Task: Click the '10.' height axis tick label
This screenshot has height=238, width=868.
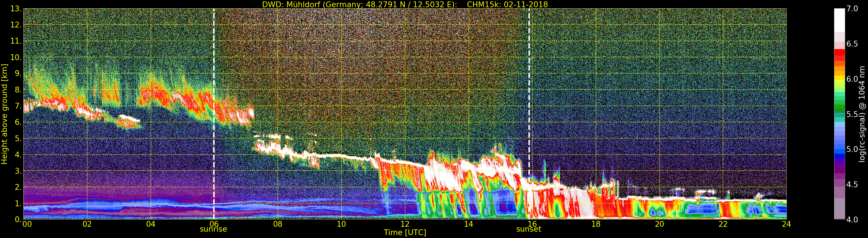Action: point(16,57)
